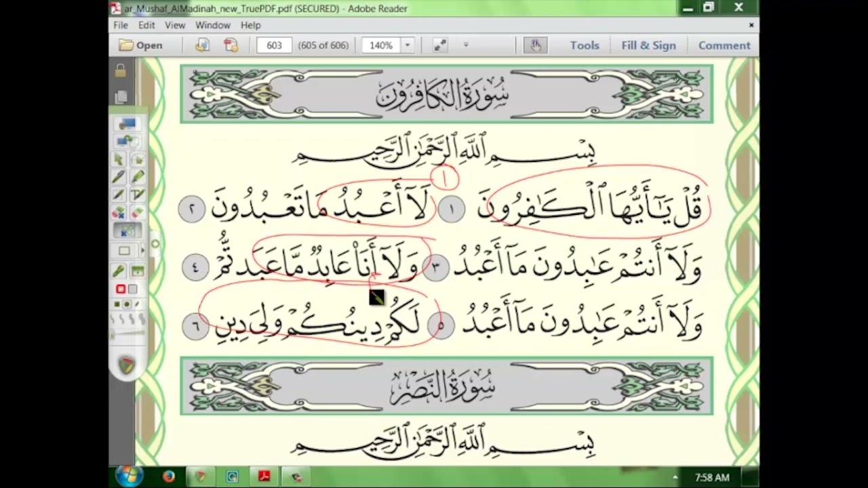The width and height of the screenshot is (868, 488).
Task: Select the text T tool
Action: click(138, 195)
